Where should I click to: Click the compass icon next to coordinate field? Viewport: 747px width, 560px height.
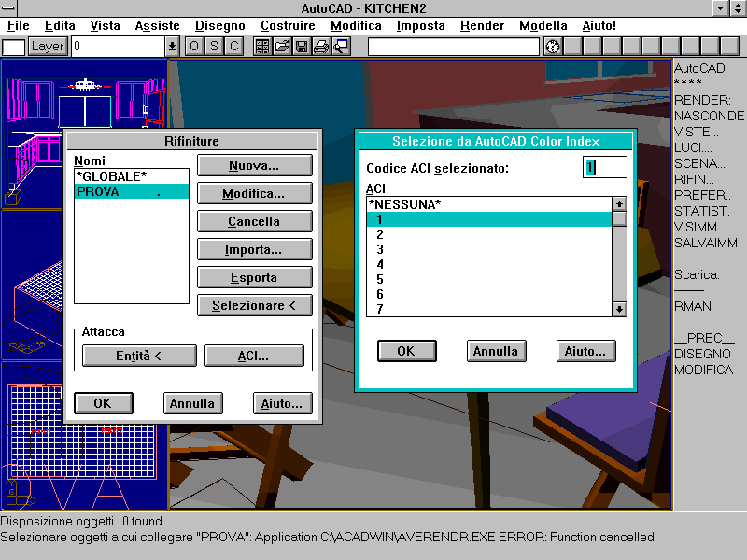[553, 47]
